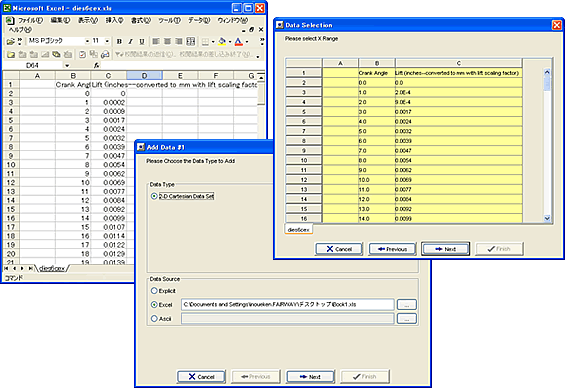The width and height of the screenshot is (565, 388).
Task: Select the Explicit data source radio
Action: [154, 291]
